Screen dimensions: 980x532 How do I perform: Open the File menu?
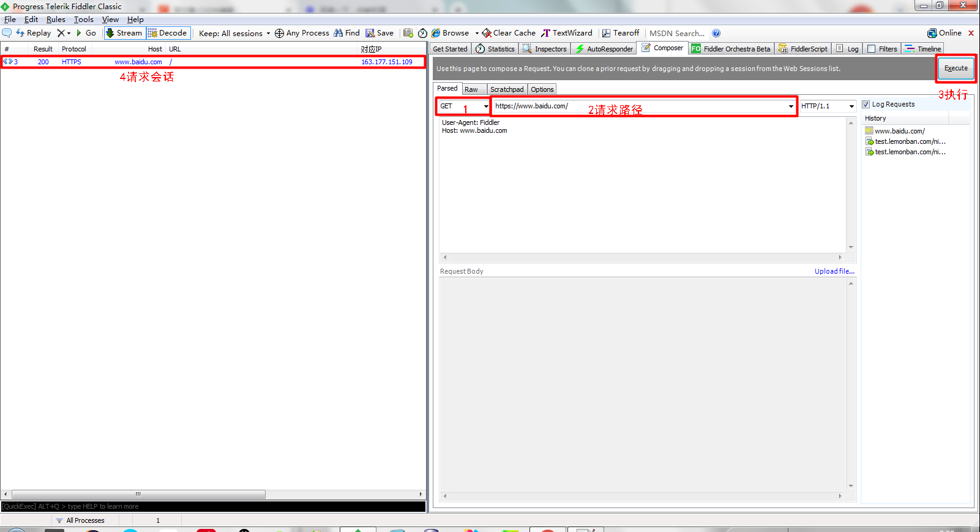[10, 20]
